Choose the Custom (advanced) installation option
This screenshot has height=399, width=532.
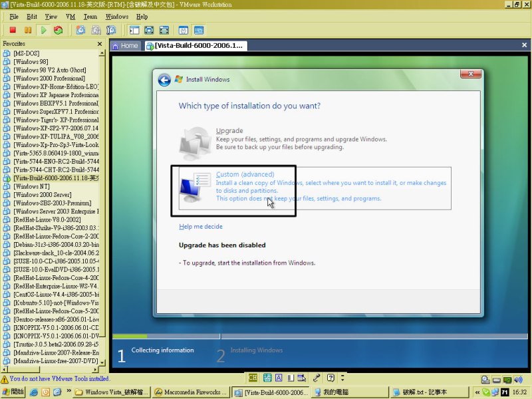(315, 188)
